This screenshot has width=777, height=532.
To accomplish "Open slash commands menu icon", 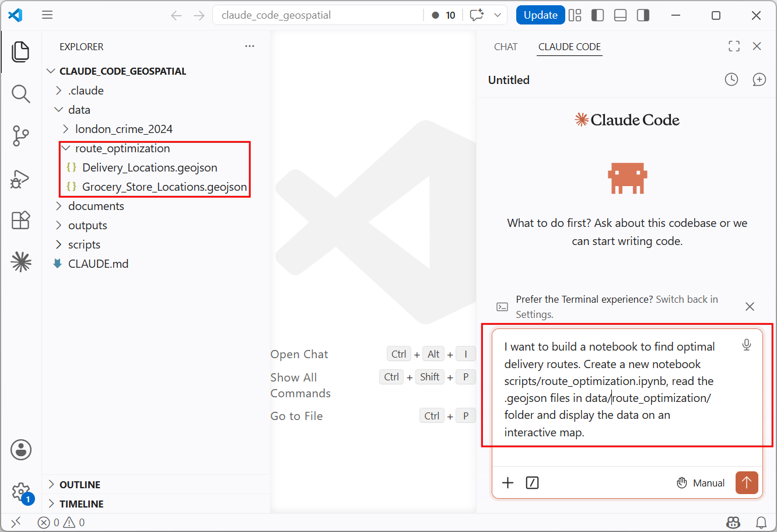I will tap(532, 482).
